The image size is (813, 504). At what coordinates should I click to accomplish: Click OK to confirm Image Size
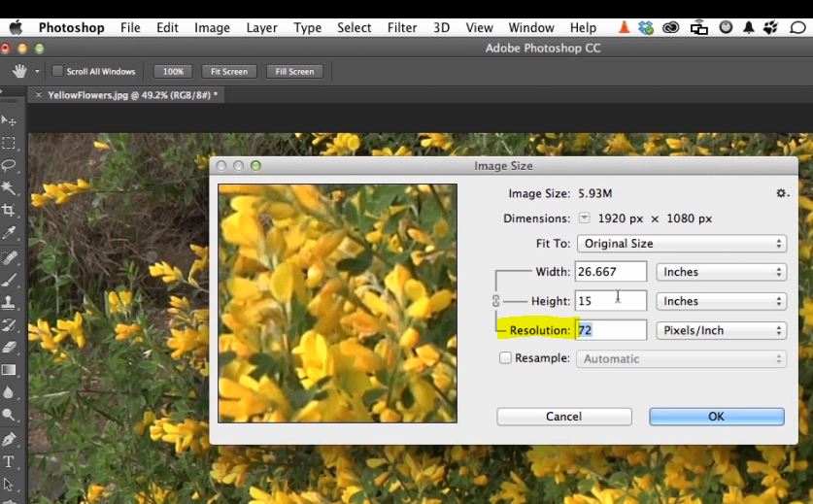[716, 417]
